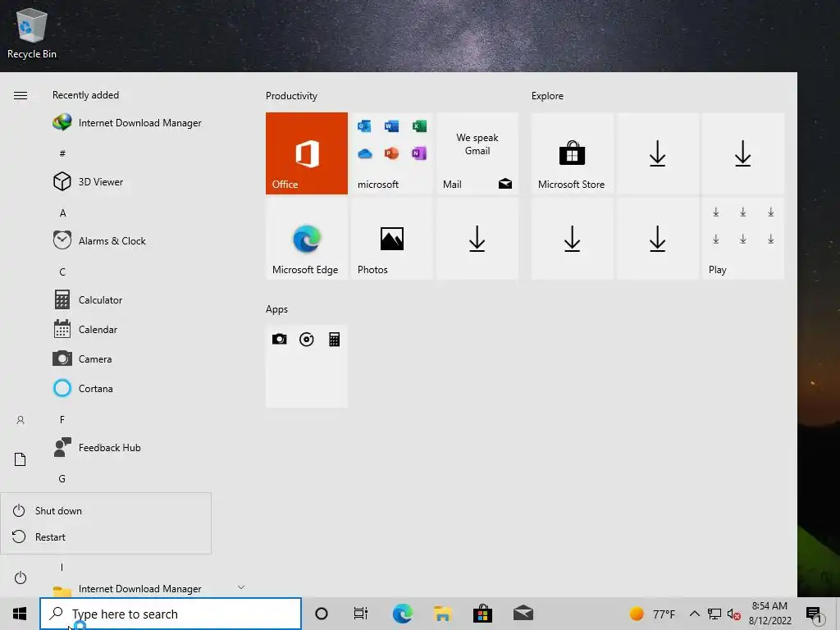Launch 3D Viewer app
Viewport: 840px width, 630px height.
[89, 181]
